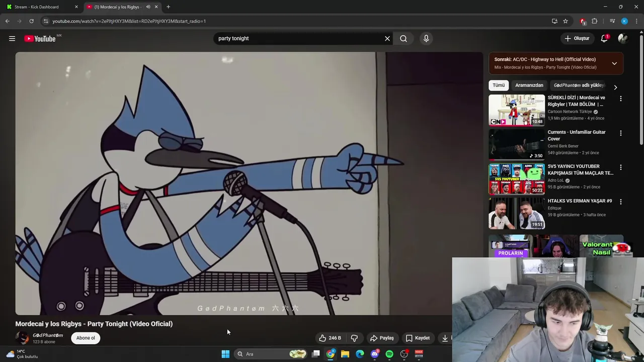Reload the current page
644x362 pixels.
[x=31, y=21]
